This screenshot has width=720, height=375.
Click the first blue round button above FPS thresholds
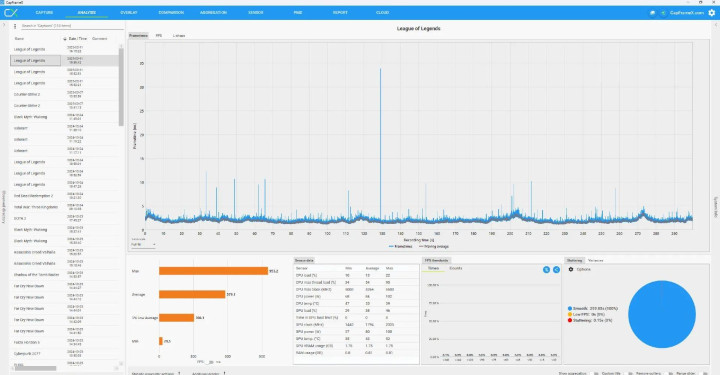pyautogui.click(x=546, y=269)
